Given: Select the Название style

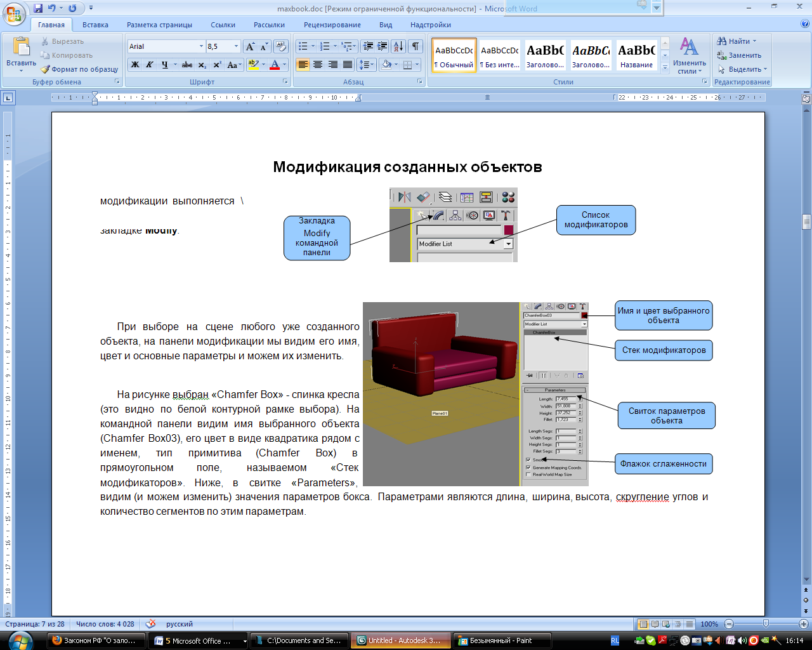Looking at the screenshot, I should tap(637, 55).
